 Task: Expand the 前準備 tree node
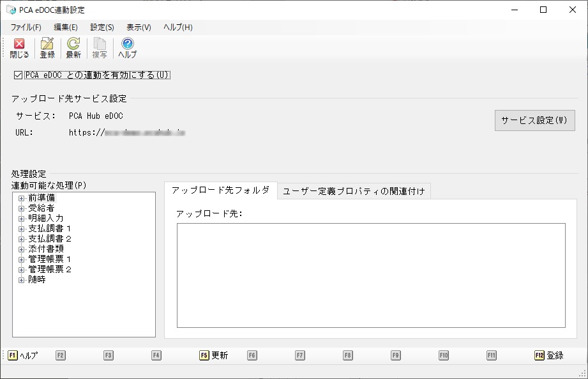(x=22, y=198)
